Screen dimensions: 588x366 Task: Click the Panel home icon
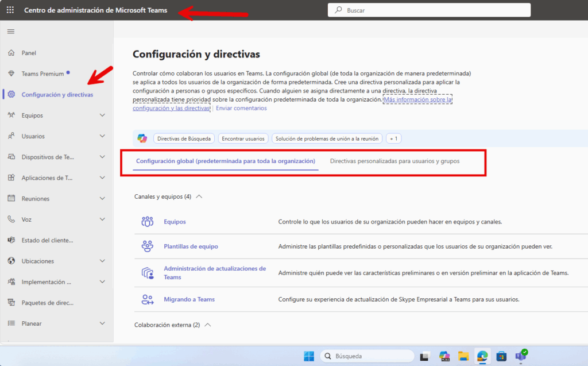11,53
